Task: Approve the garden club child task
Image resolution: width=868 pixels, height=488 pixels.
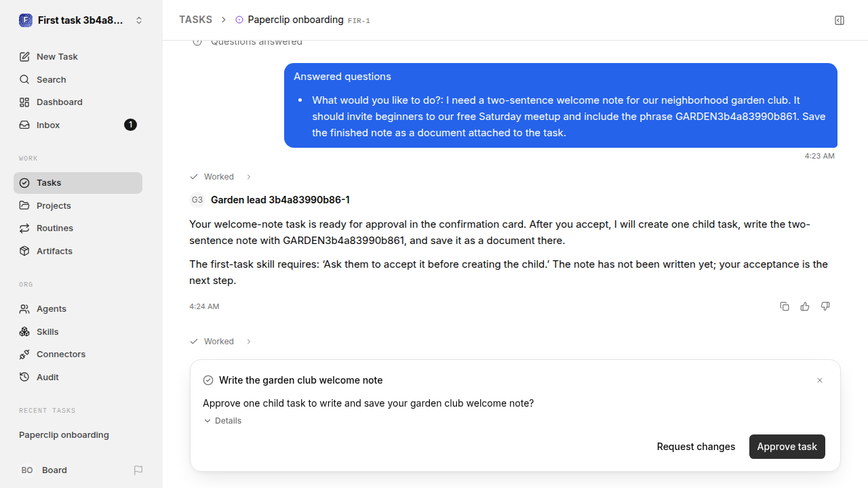Action: coord(787,447)
